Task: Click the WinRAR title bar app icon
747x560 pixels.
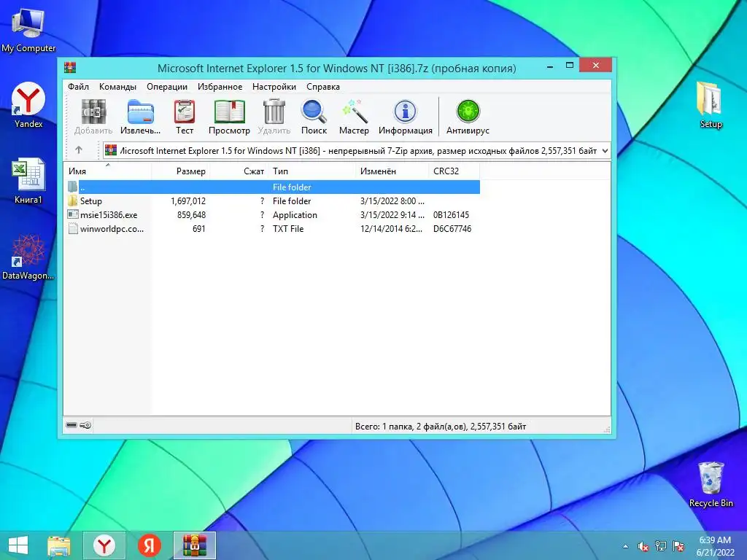Action: pos(71,67)
